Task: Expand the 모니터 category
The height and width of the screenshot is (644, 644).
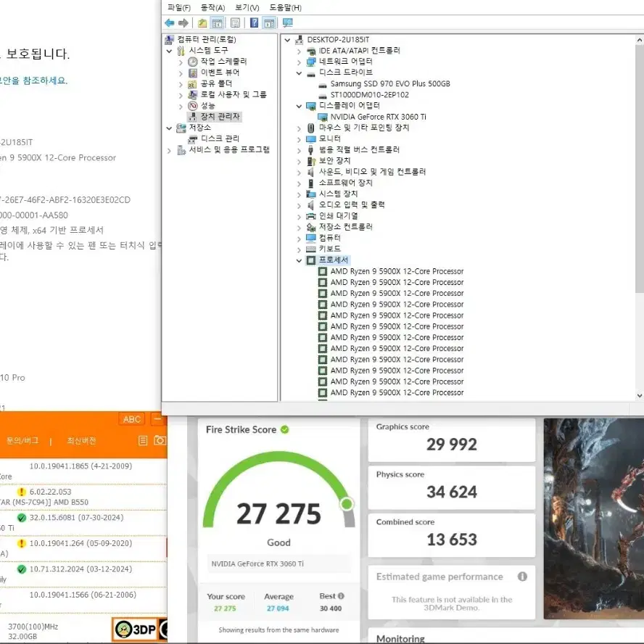Action: [299, 140]
